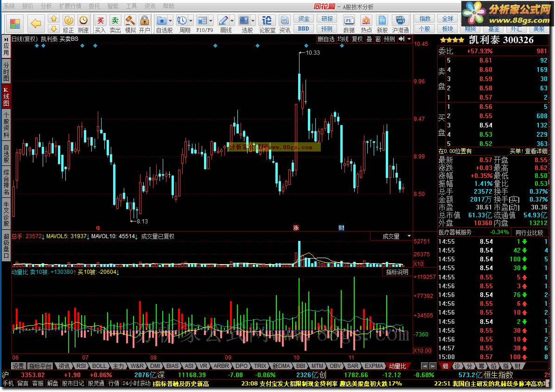
Task: Click the BBD button
Action: pos(303,29)
